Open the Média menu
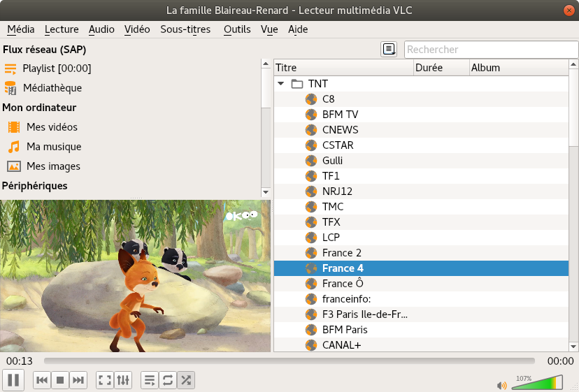Screen dimensions: 579x392 [x=21, y=29]
